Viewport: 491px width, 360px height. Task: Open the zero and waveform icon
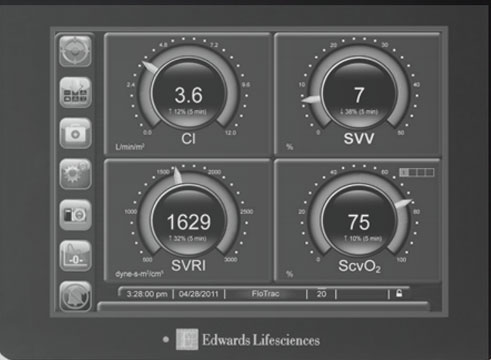(75, 256)
